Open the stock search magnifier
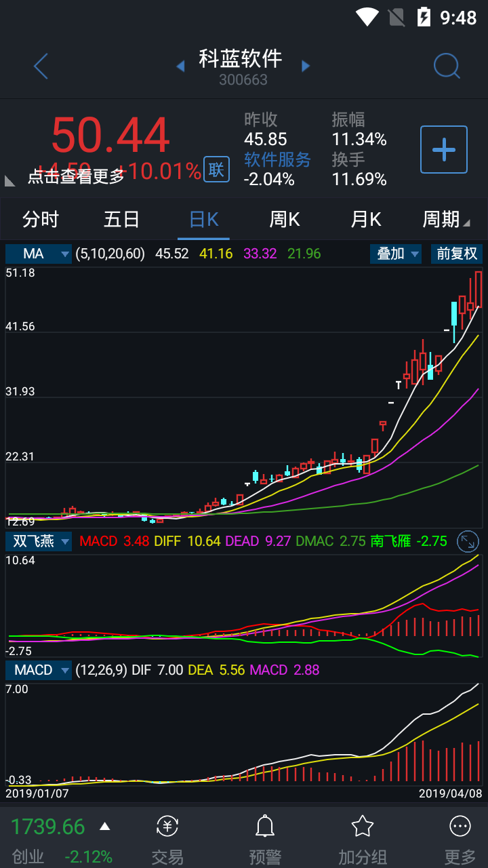488x868 pixels. tap(447, 66)
